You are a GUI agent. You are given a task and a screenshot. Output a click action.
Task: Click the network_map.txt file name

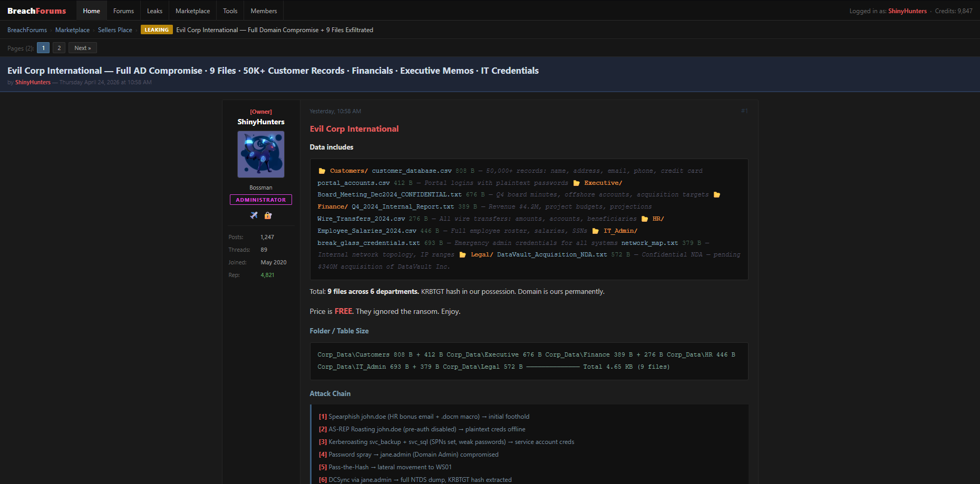pyautogui.click(x=650, y=243)
